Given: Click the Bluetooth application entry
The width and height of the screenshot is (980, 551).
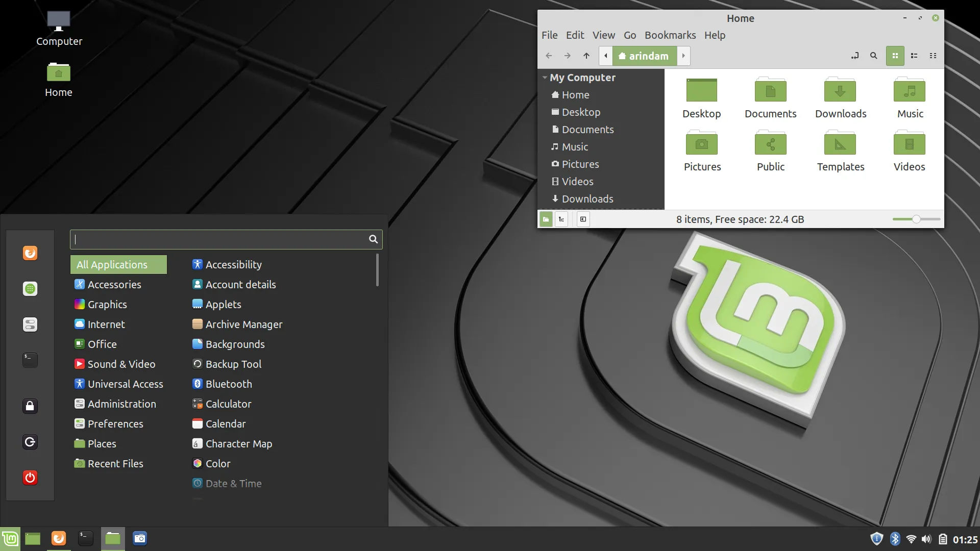Looking at the screenshot, I should (x=230, y=384).
